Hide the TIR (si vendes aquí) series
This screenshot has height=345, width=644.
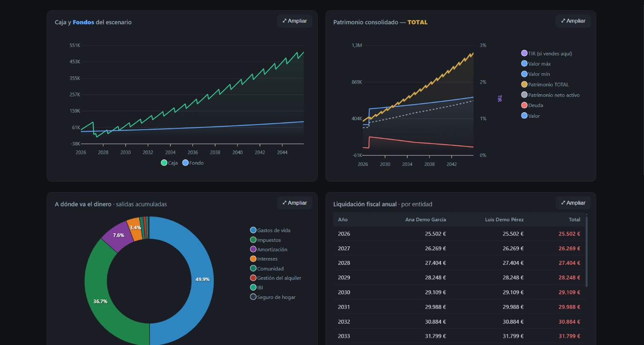pos(524,54)
